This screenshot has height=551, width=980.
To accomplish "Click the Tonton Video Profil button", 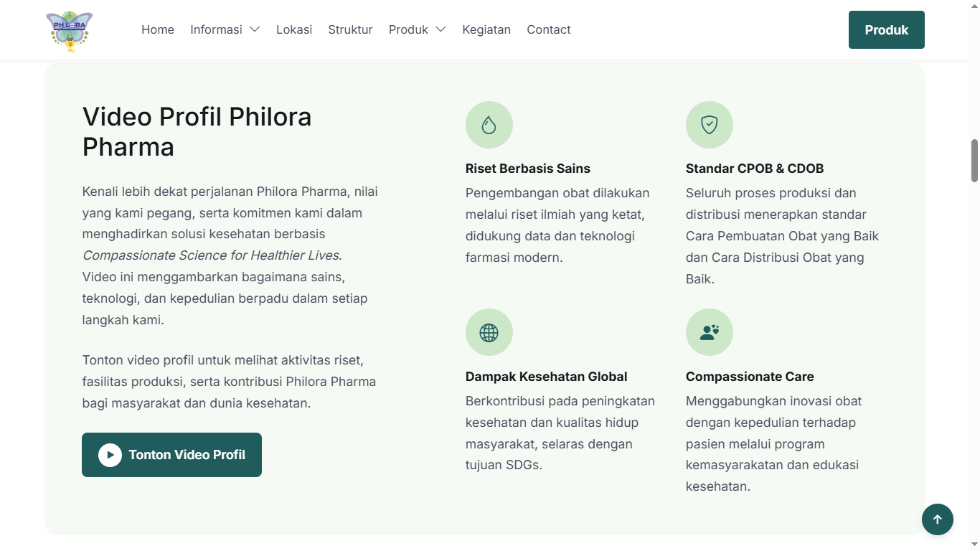I will [x=171, y=455].
